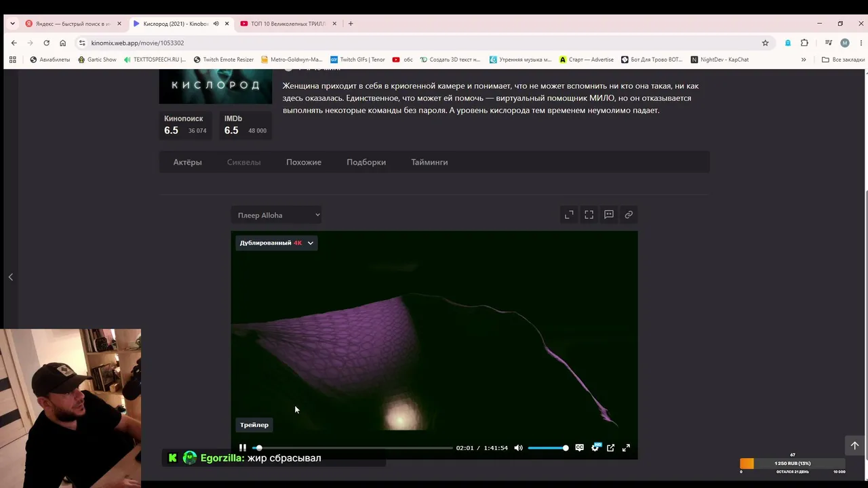Switch to the Яндекс browser tab
The height and width of the screenshot is (488, 868).
[x=73, y=24]
